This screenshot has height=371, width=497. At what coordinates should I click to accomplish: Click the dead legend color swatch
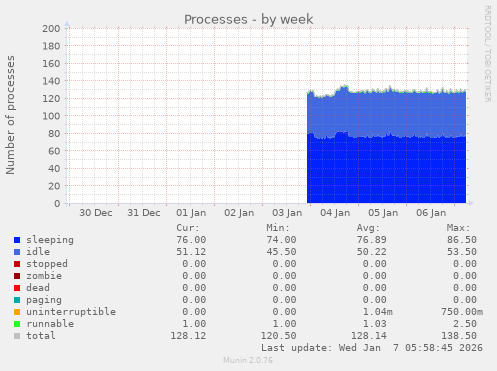(17, 288)
